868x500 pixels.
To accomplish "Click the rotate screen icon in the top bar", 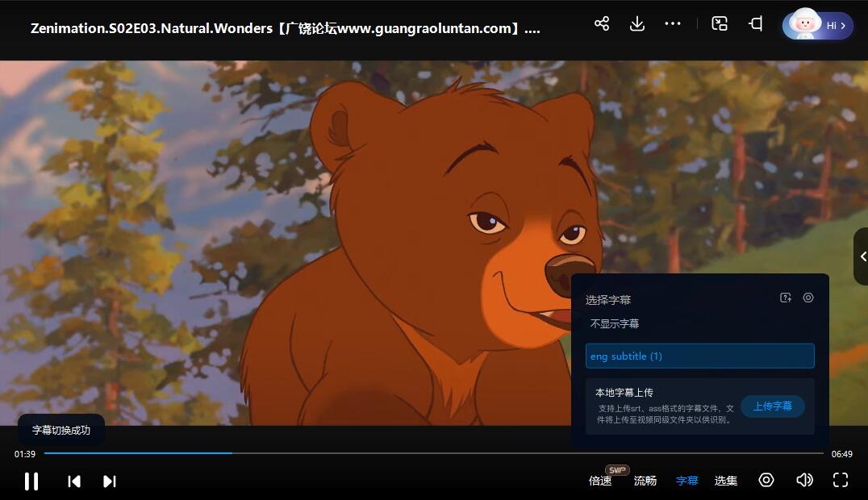I will coord(756,24).
